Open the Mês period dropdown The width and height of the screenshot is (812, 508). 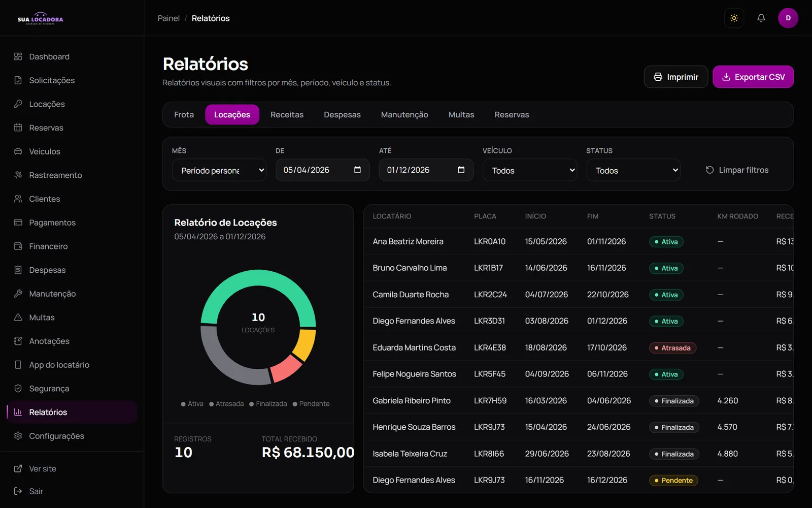219,170
